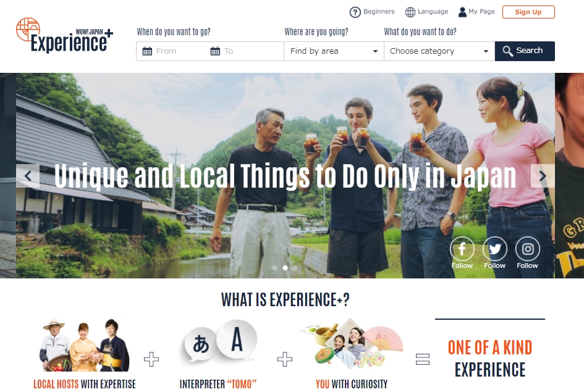The height and width of the screenshot is (392, 584).
Task: Follow on Instagram camera icon
Action: tap(527, 248)
